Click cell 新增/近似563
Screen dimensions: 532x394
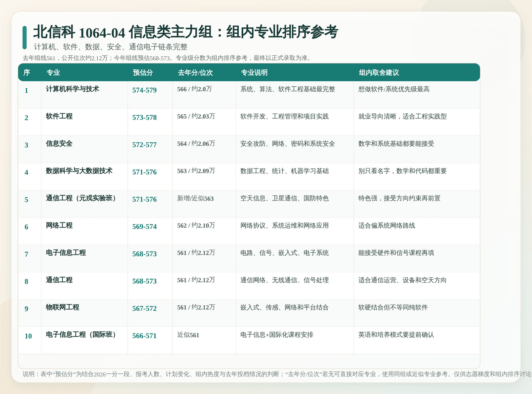tap(195, 198)
